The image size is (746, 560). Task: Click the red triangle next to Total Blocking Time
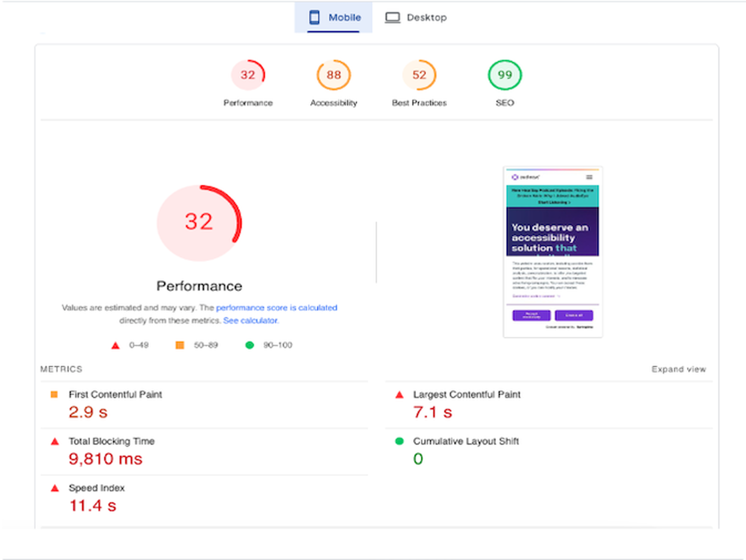click(x=54, y=441)
